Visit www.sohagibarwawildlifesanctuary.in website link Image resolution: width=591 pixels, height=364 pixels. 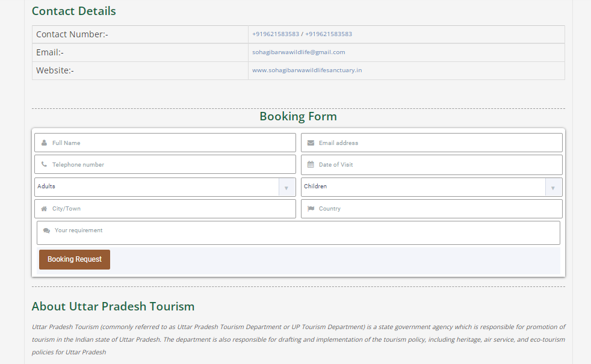307,70
